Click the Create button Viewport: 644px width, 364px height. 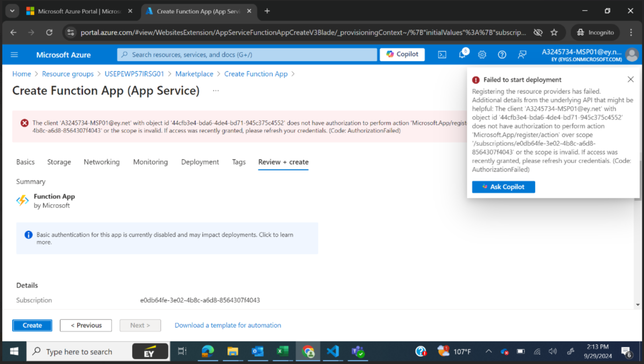click(x=32, y=325)
